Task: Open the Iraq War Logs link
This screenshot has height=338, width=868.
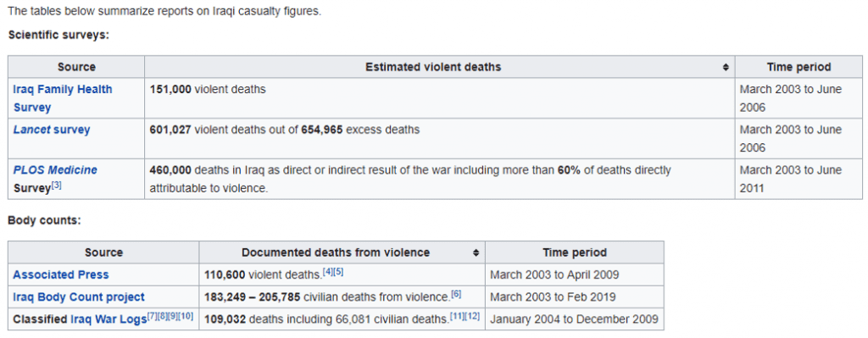Action: [108, 319]
